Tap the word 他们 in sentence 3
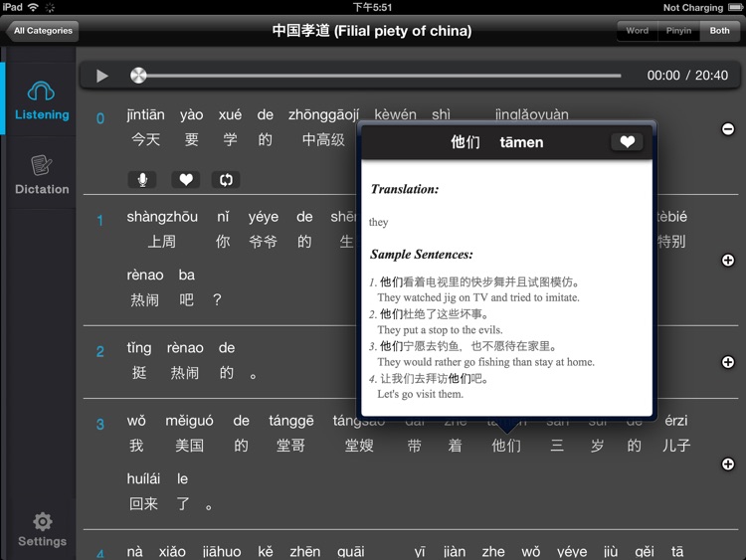The width and height of the screenshot is (746, 560). pyautogui.click(x=505, y=446)
